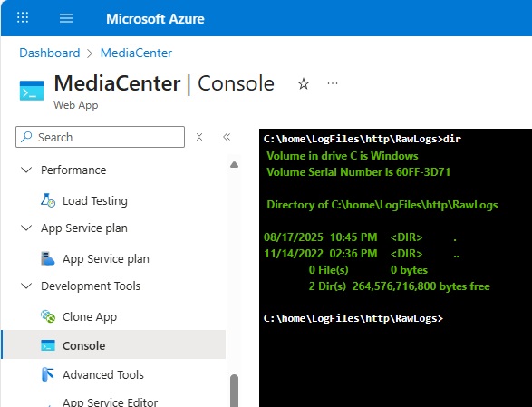
Task: Click the console command prompt line
Action: [x=356, y=319]
